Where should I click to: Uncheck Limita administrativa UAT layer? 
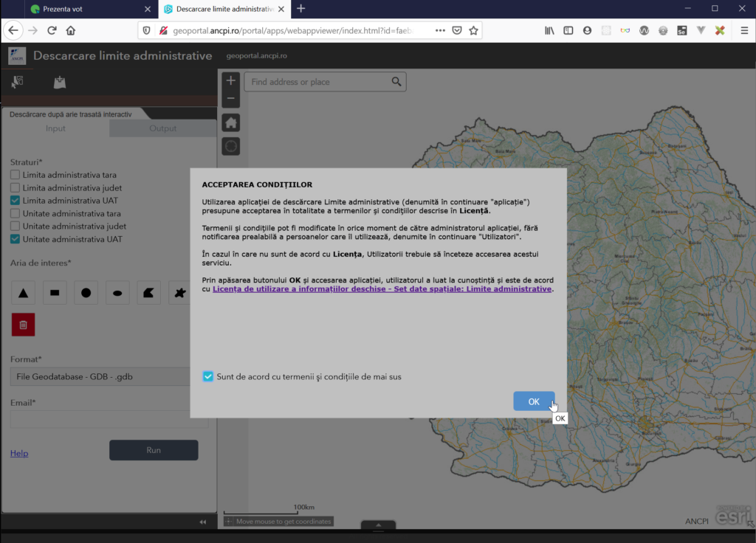coord(15,201)
